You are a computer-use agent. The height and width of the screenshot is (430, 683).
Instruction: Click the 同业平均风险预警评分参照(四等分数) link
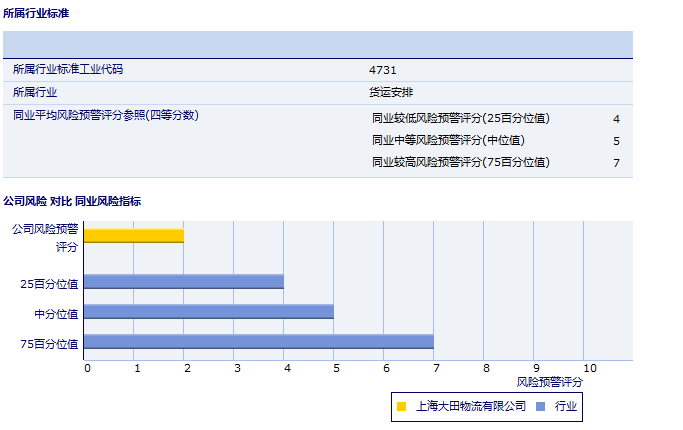(x=106, y=115)
